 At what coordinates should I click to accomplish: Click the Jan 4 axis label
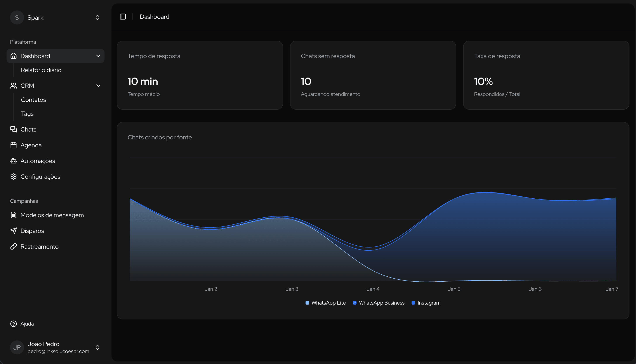tap(373, 289)
